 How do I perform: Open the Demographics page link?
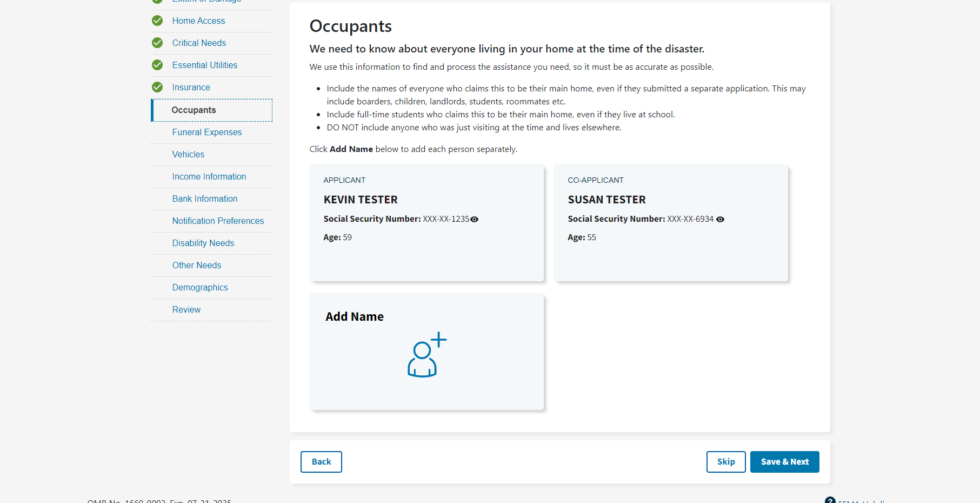(200, 287)
